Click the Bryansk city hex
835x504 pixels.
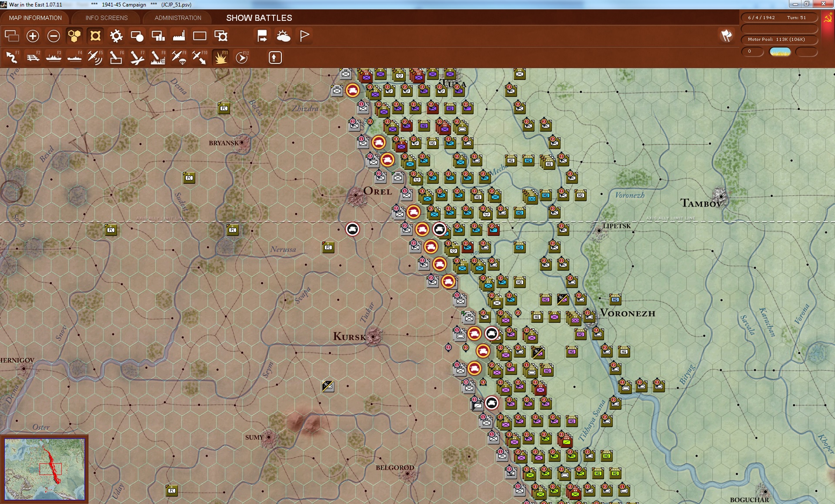pyautogui.click(x=242, y=143)
